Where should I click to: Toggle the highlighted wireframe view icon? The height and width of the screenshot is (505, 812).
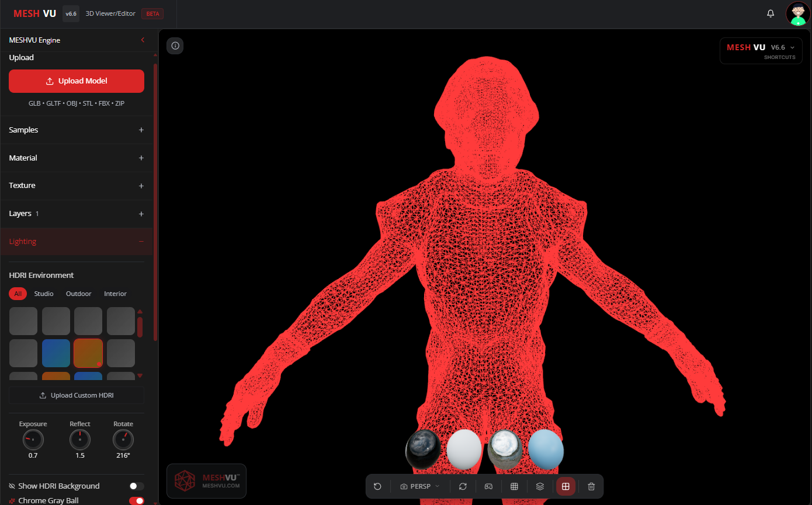coord(565,486)
